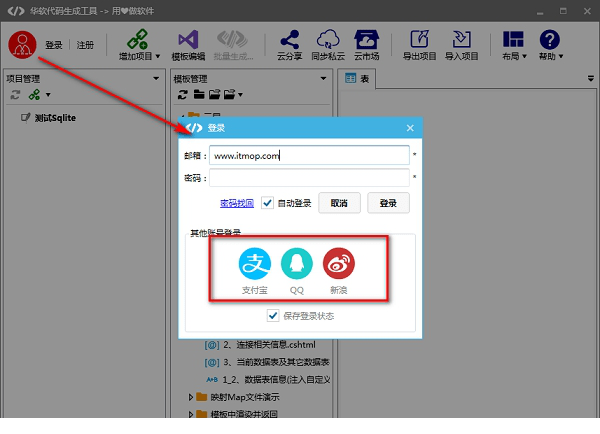Open the 布局 layout menu icon
600x434 pixels.
pyautogui.click(x=513, y=39)
